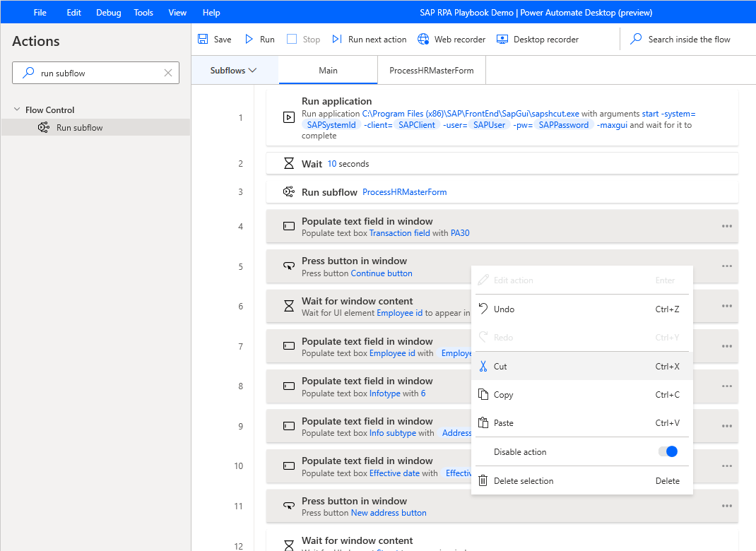The image size is (756, 551).
Task: Click the Copy icon in context menu
Action: [x=483, y=394]
